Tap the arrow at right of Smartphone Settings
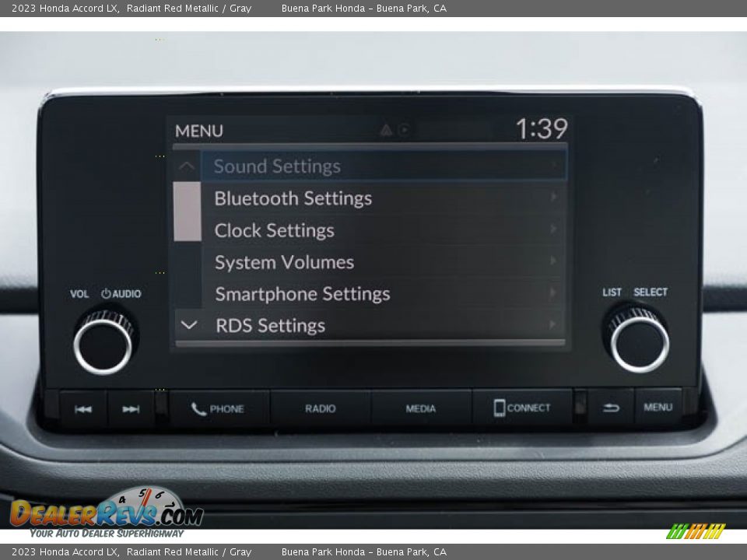Viewport: 747px width, 560px height. point(553,292)
